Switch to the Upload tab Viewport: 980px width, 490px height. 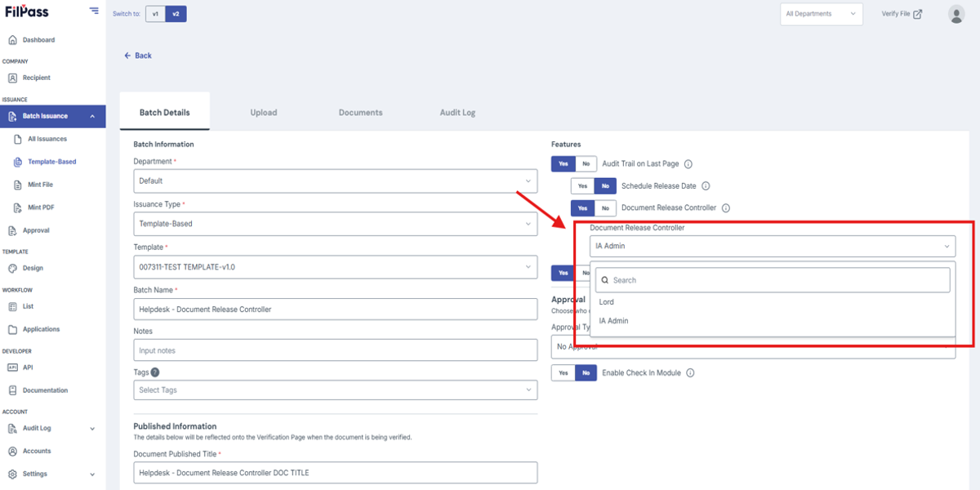click(264, 112)
